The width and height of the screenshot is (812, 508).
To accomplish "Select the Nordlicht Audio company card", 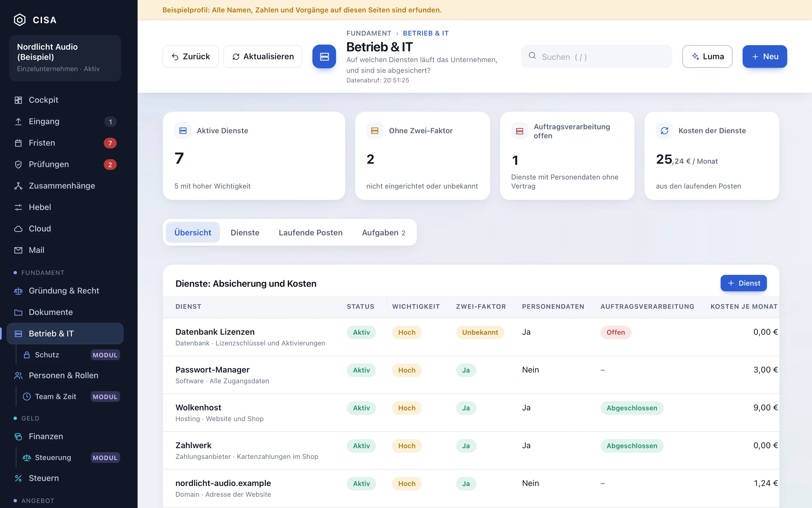I will tap(65, 58).
